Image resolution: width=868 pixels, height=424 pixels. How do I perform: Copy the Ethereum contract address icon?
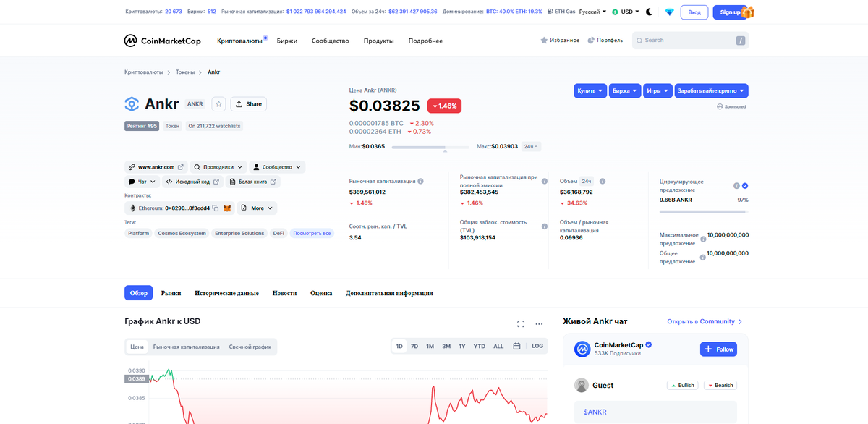click(216, 208)
